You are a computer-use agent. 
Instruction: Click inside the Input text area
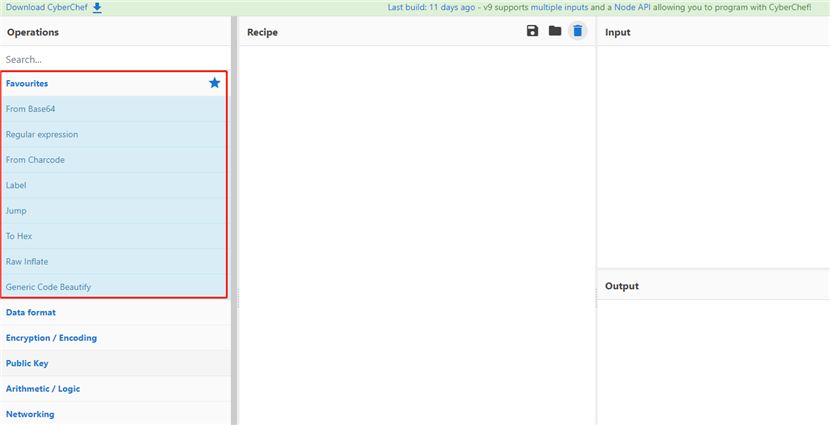[714, 157]
